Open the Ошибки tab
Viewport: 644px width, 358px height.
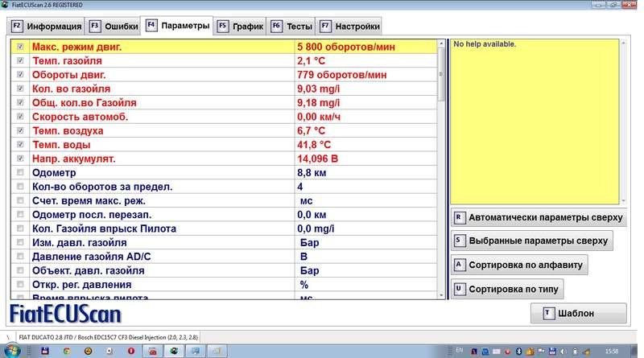coord(111,27)
